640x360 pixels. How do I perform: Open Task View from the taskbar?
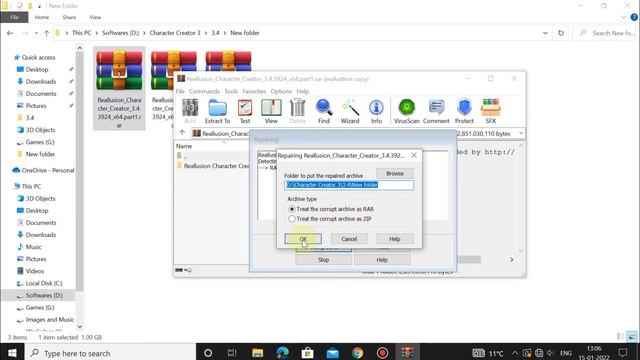click(x=232, y=353)
